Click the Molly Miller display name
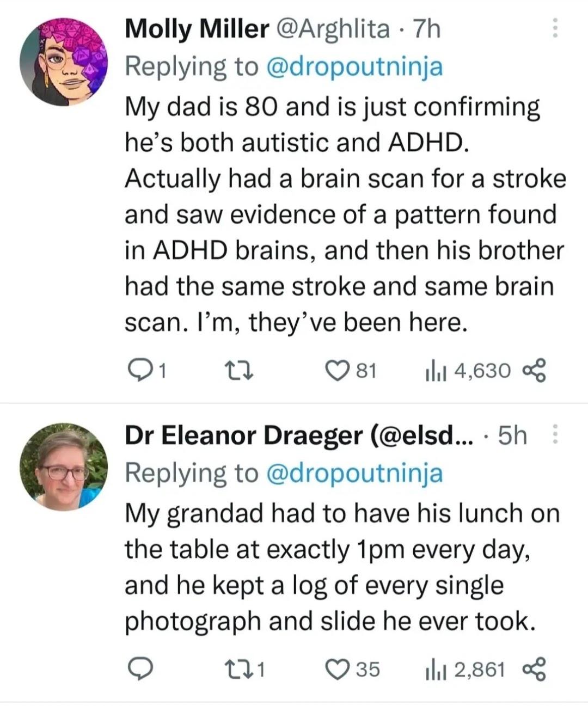 (197, 29)
